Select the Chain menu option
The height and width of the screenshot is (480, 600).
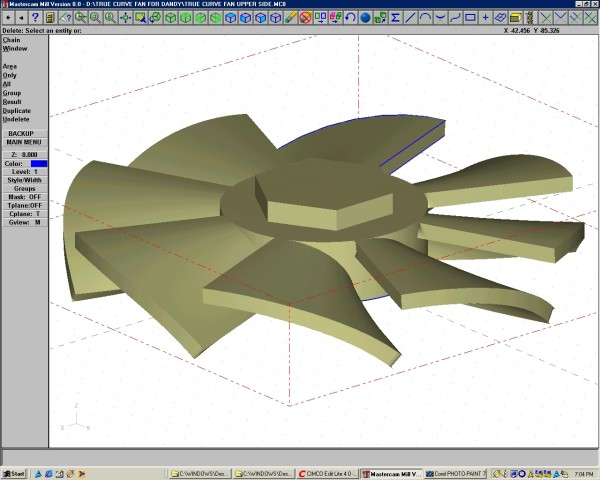click(11, 40)
